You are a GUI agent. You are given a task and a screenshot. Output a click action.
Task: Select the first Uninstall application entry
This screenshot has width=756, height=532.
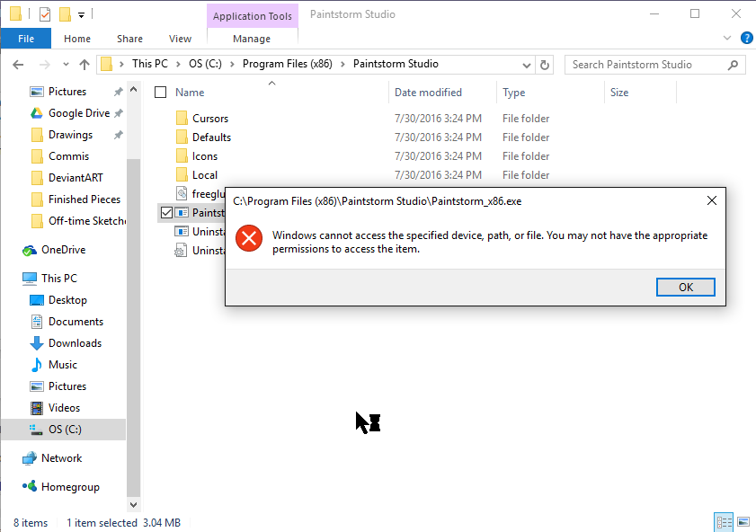(x=200, y=232)
